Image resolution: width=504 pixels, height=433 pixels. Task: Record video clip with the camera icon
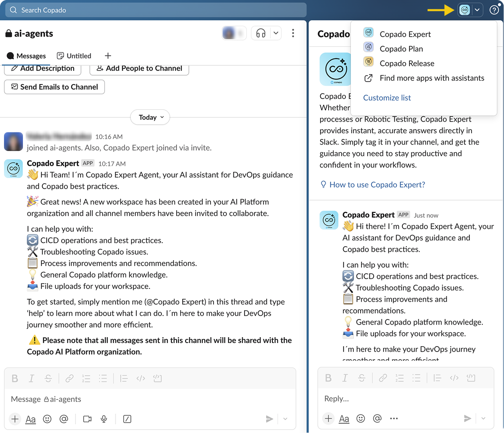click(x=87, y=419)
